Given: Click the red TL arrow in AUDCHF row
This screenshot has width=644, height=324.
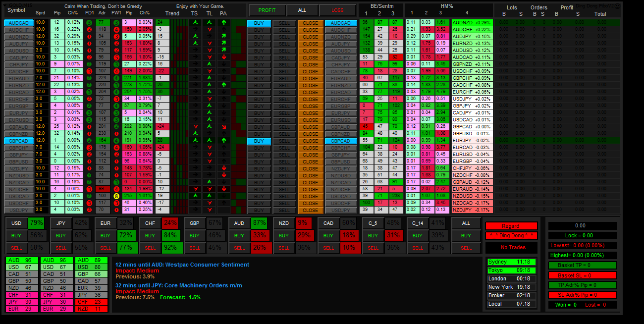Looking at the screenshot, I should coord(210,30).
